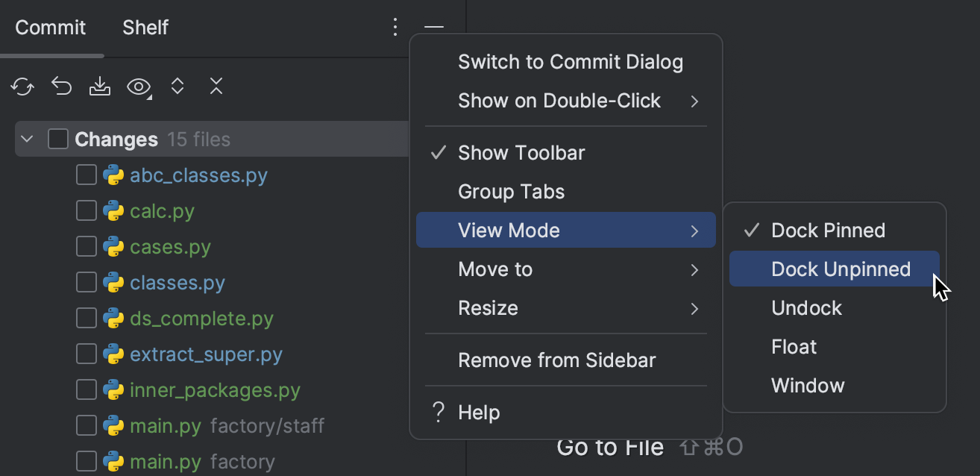
Task: Toggle the checkbox next to Changes
Action: pyautogui.click(x=57, y=138)
